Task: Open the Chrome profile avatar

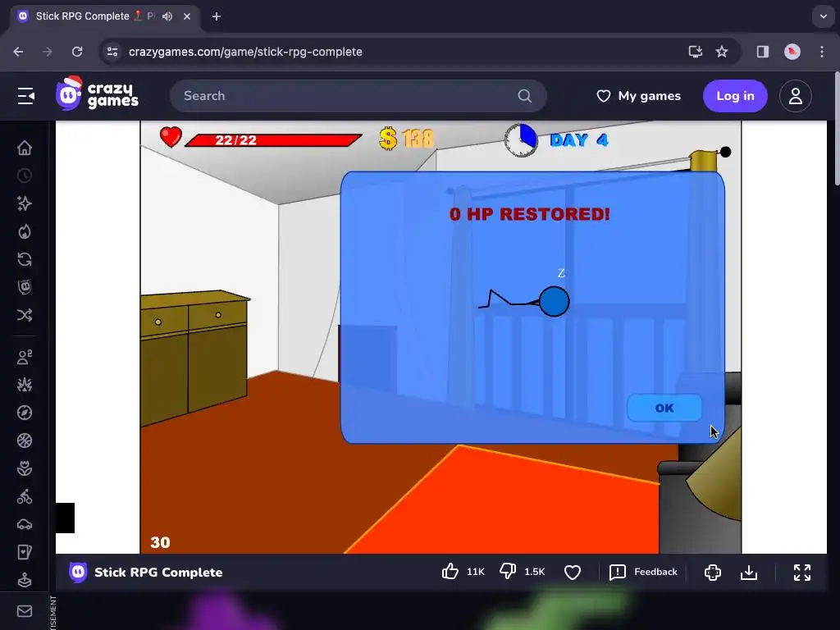Action: 792,52
